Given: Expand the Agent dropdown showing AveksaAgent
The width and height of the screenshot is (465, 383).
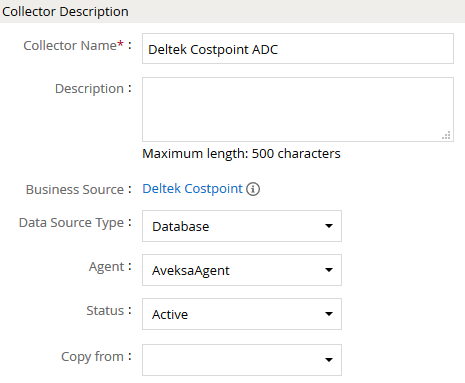Looking at the screenshot, I should [x=242, y=270].
